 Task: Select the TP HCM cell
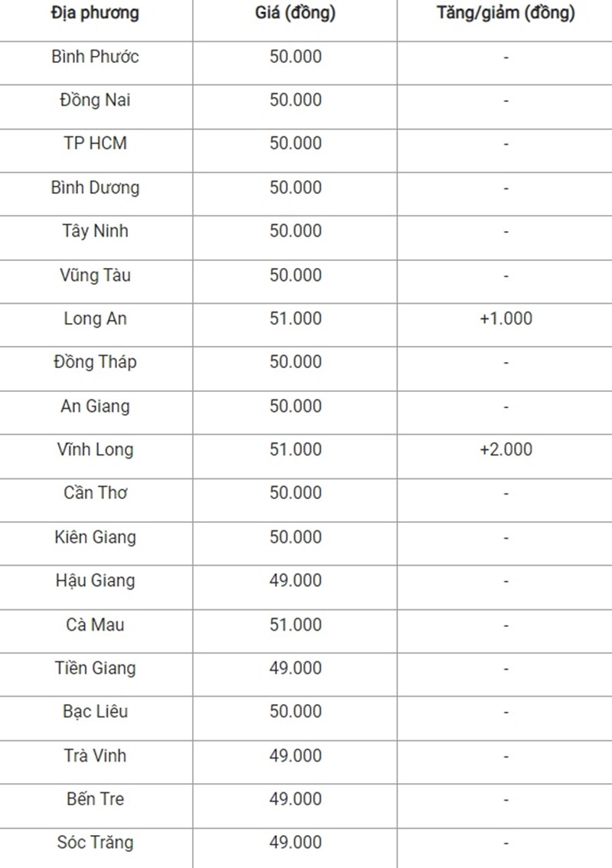click(95, 143)
